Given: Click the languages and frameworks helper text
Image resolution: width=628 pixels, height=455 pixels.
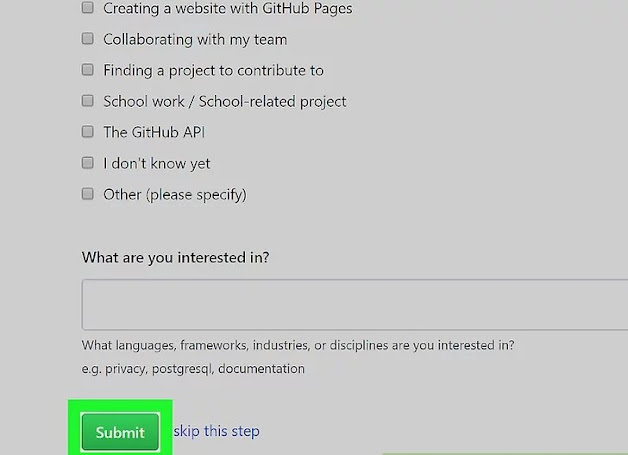Looking at the screenshot, I should coord(298,346).
